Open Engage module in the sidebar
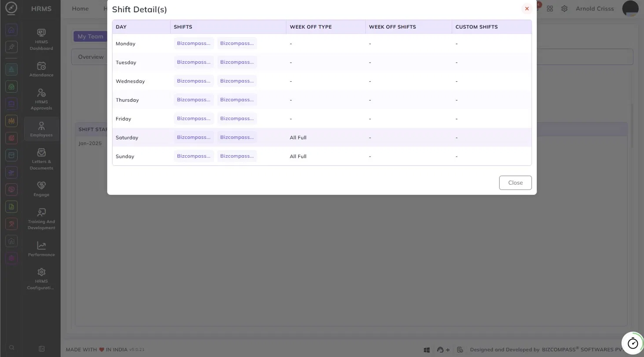The image size is (644, 357). pyautogui.click(x=41, y=189)
